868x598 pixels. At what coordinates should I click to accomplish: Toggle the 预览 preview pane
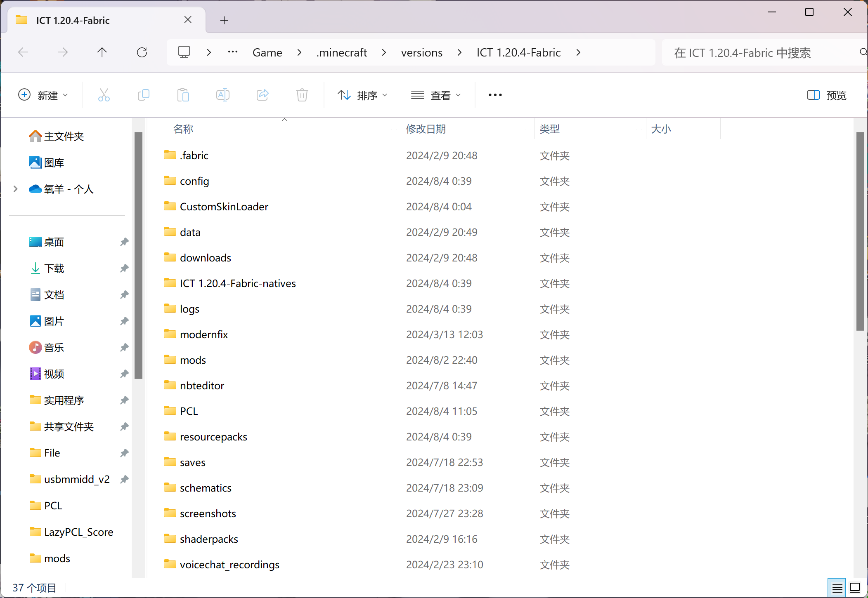click(826, 95)
